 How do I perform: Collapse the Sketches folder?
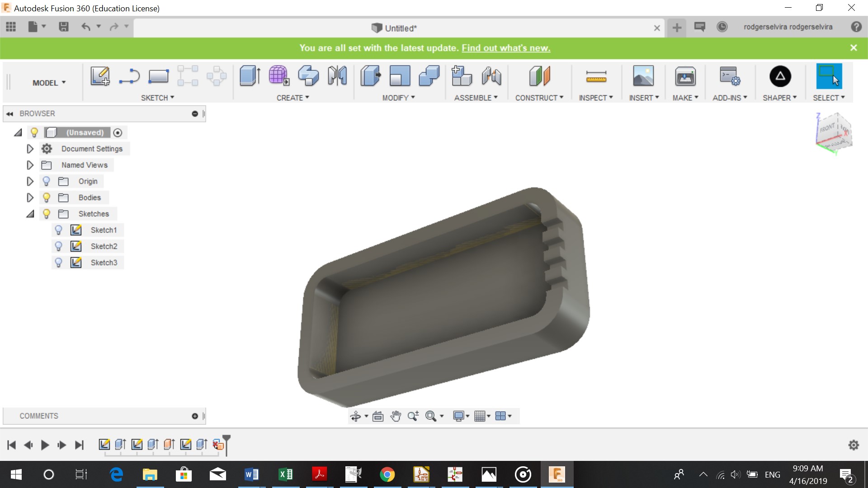[30, 214]
